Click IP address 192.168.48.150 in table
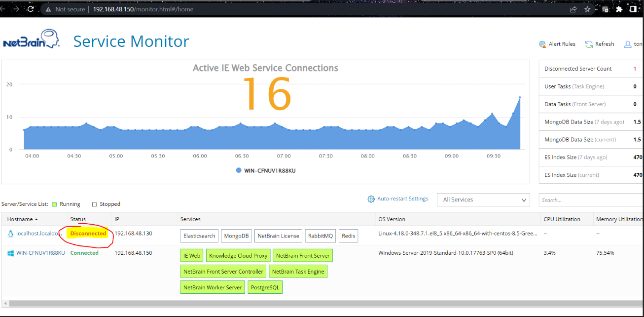 (x=133, y=253)
